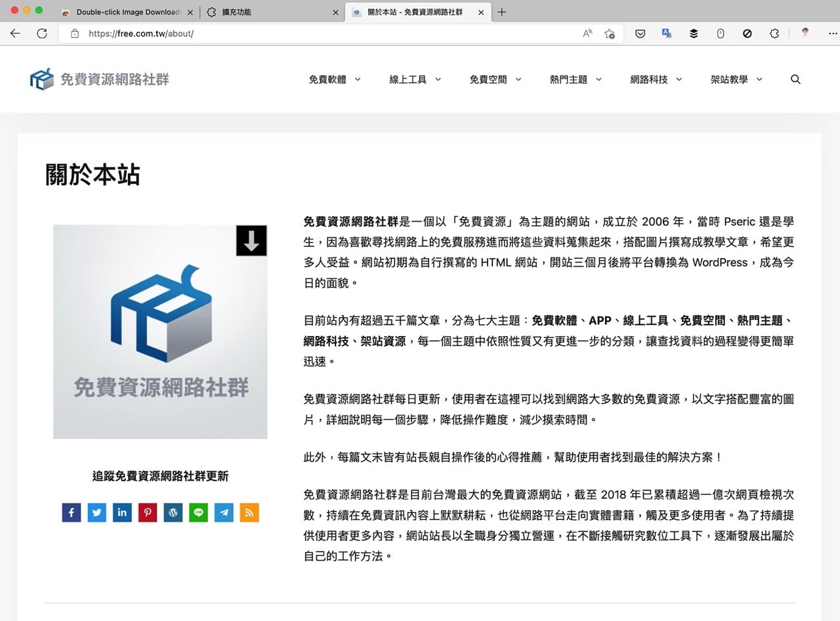Click the paragraph starting with 此外，每篇文末

point(513,457)
